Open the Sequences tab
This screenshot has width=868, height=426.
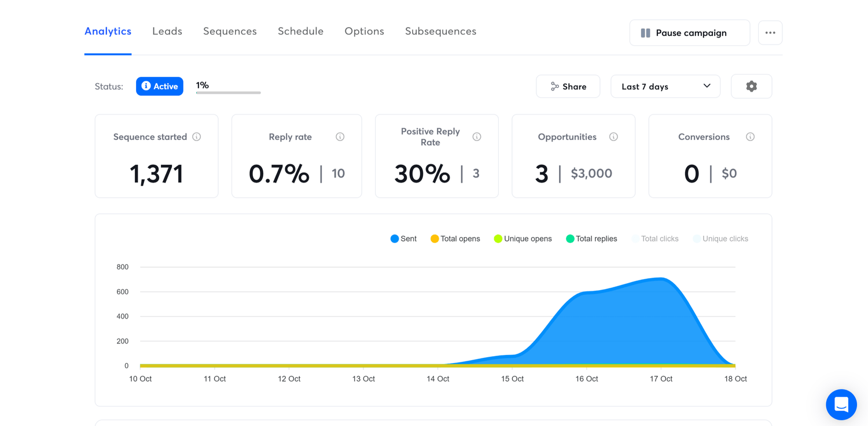(230, 31)
